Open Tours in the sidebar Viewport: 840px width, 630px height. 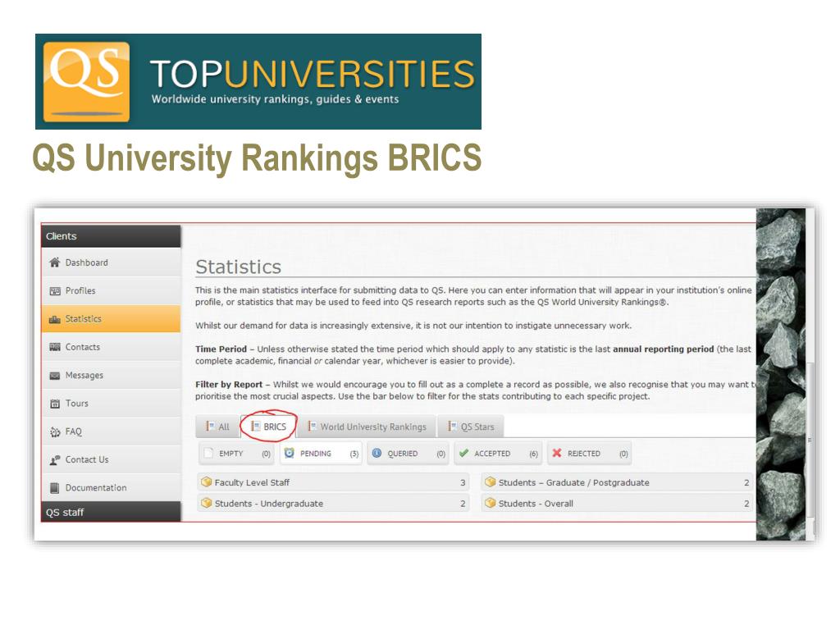(111, 404)
